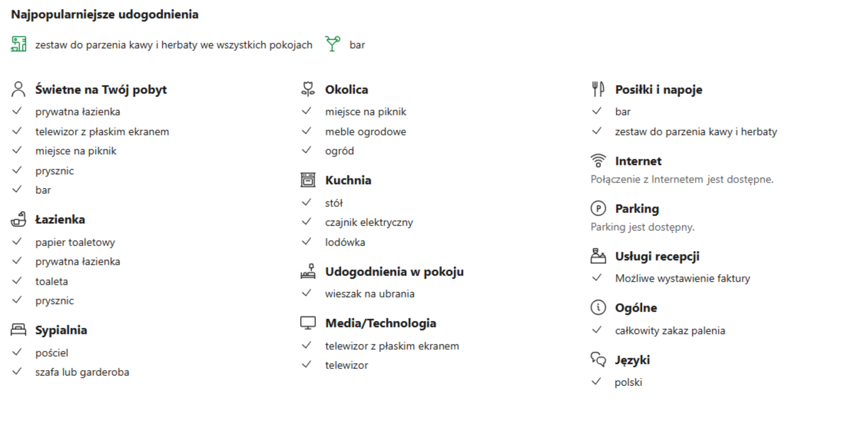
Task: Click the oven icon next to Kuchnia
Action: (x=308, y=180)
